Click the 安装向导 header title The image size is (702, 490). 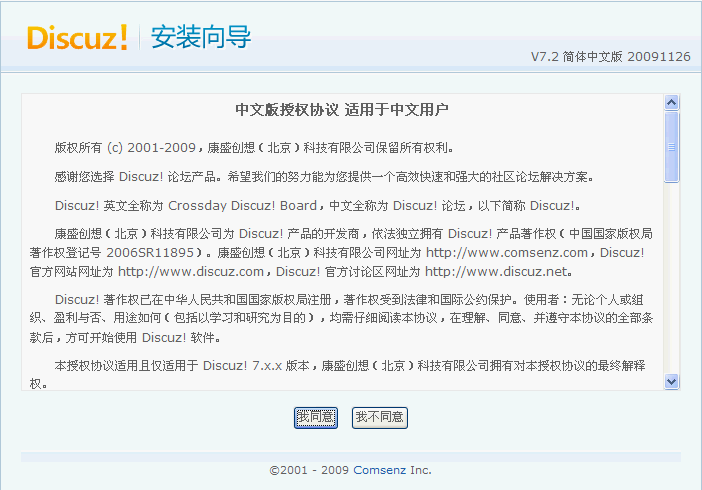click(x=201, y=37)
